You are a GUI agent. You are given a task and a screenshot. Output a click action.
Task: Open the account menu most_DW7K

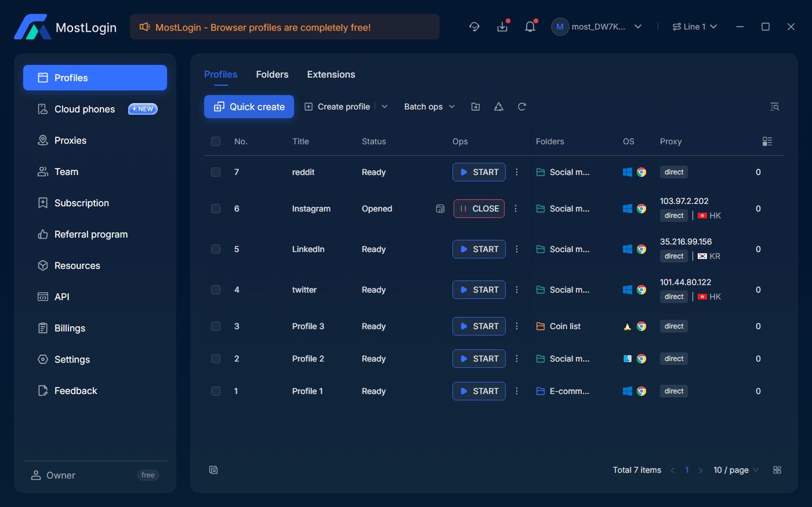pyautogui.click(x=597, y=27)
